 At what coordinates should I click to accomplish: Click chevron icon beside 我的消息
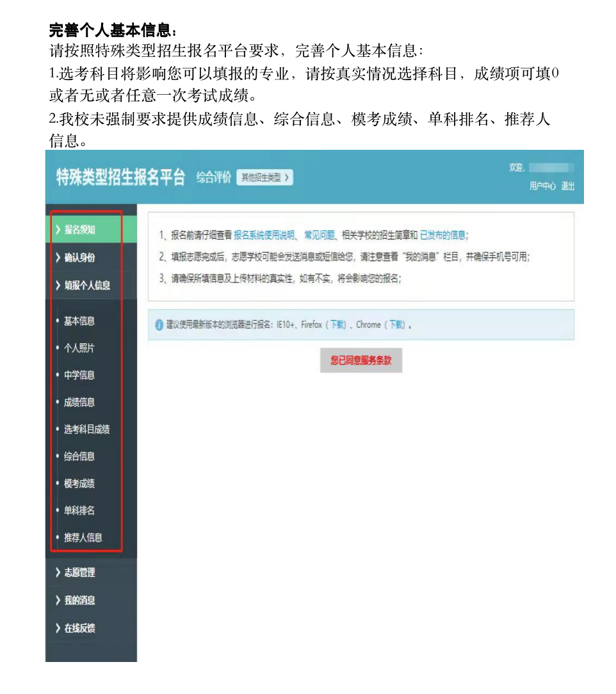click(x=58, y=600)
